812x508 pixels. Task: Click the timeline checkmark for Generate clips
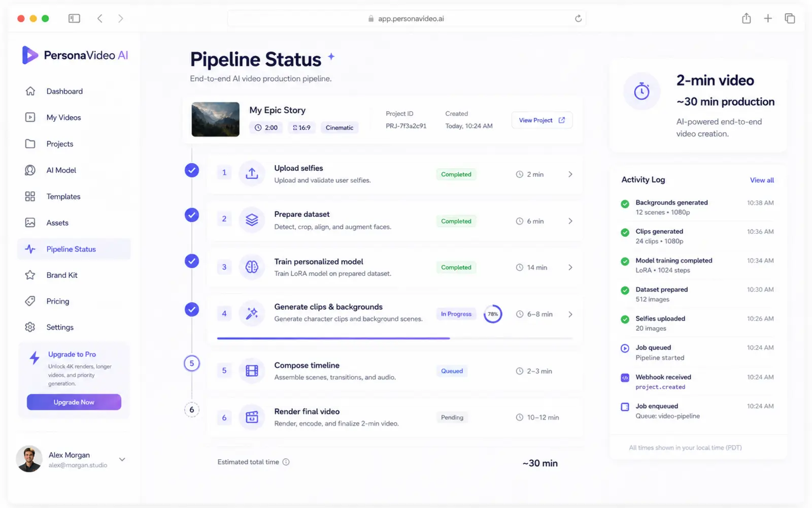tap(192, 309)
